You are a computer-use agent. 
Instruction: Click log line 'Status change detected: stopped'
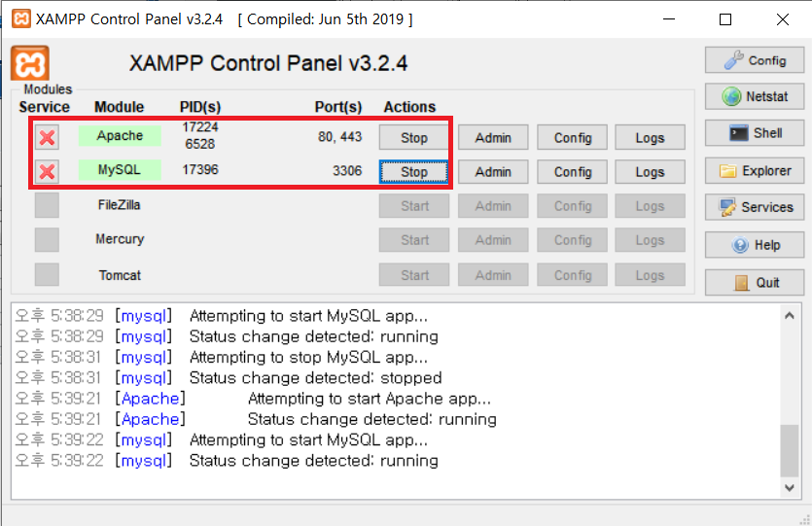315,378
